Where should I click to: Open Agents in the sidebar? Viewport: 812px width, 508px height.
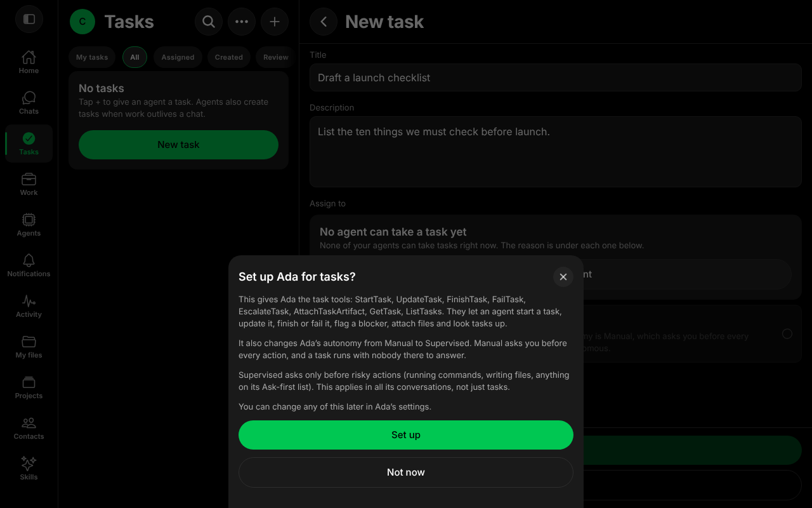[x=29, y=225]
